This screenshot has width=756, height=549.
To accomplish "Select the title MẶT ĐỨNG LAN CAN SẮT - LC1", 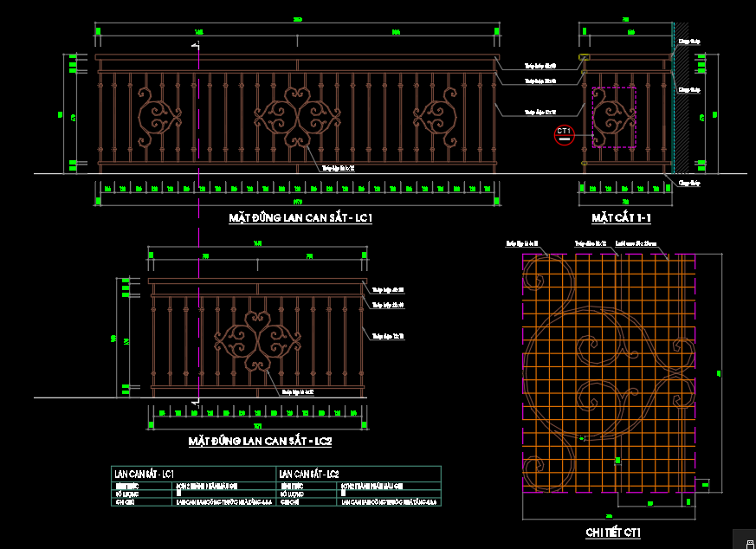I will pyautogui.click(x=300, y=218).
